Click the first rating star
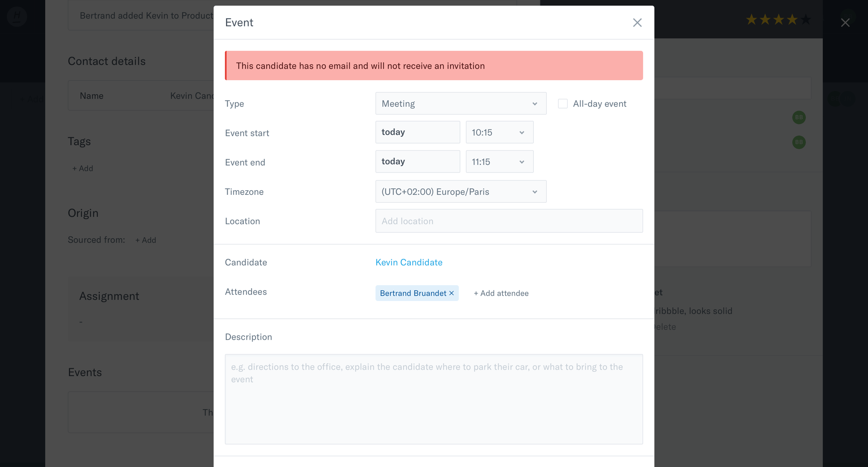Screen dimensions: 868x467 (752, 19)
